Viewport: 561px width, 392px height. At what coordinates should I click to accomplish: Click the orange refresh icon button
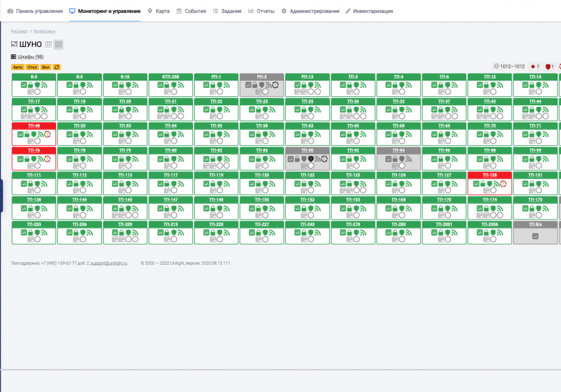57,67
